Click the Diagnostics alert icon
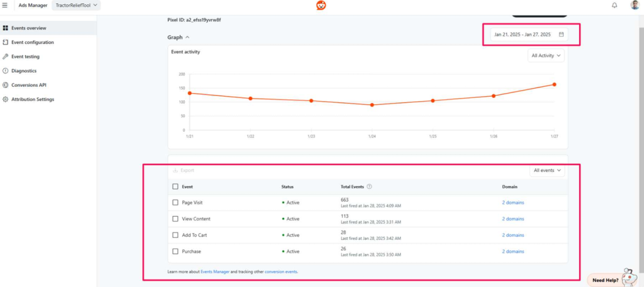The image size is (644, 287). pyautogui.click(x=5, y=70)
